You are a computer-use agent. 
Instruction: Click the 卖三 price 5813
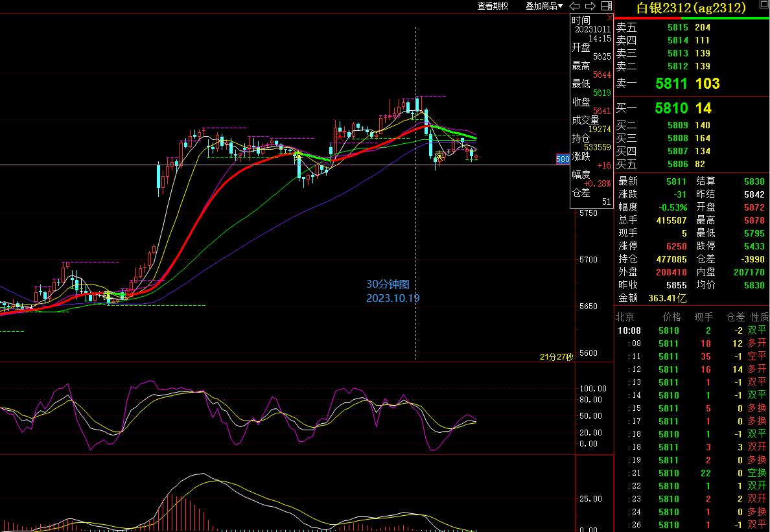(x=678, y=53)
